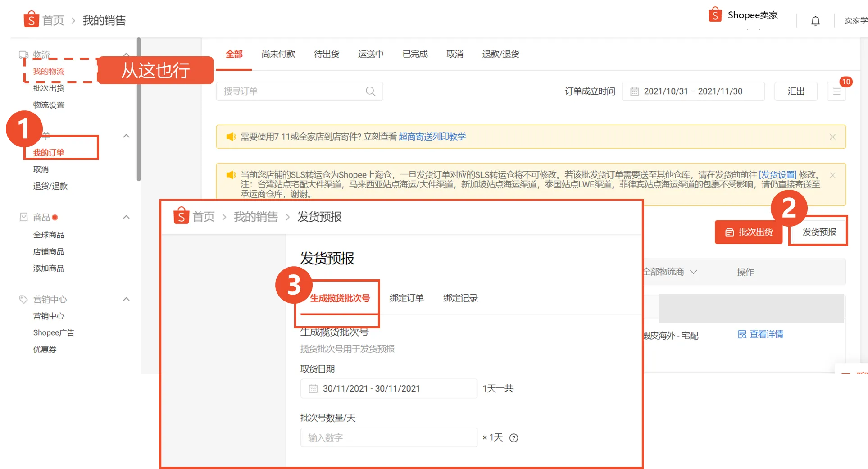Click the list icon showing badge 10
The width and height of the screenshot is (868, 469).
coord(837,91)
